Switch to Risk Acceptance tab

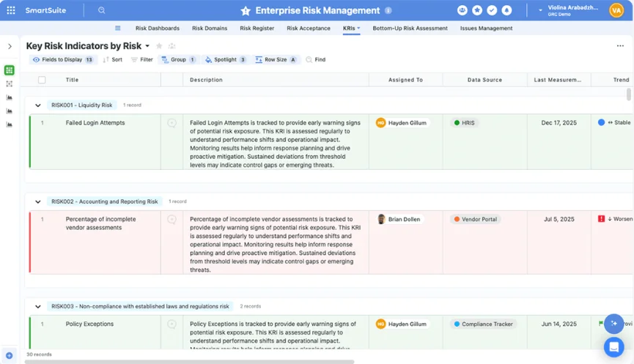(309, 29)
